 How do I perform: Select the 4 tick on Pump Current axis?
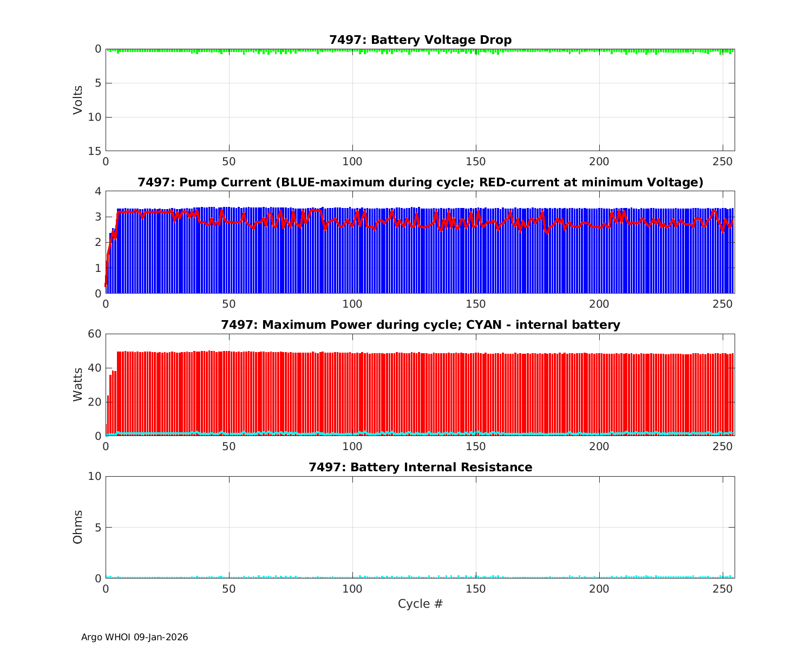tap(98, 191)
